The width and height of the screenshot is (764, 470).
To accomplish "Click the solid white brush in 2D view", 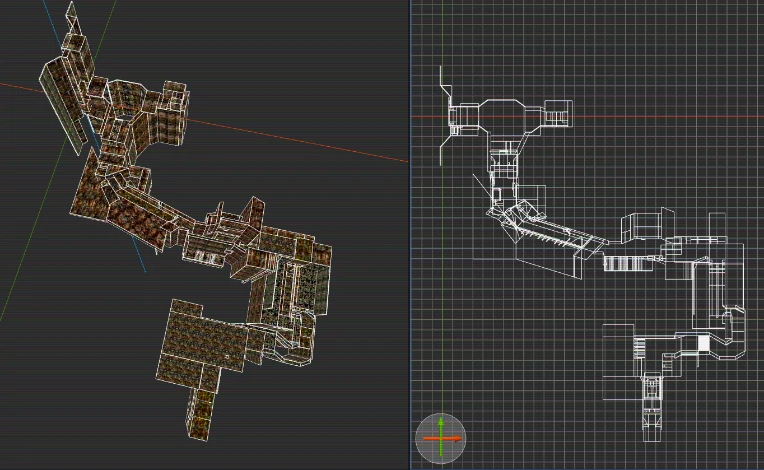I will (x=704, y=343).
